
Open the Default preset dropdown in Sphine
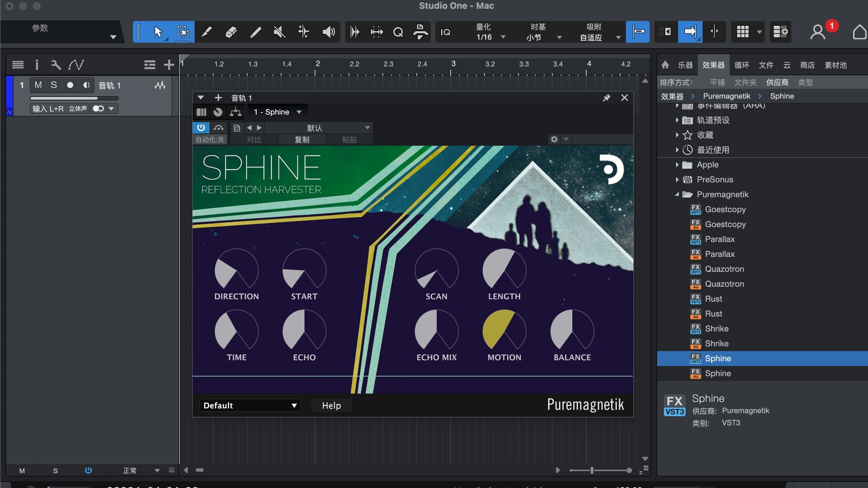[249, 405]
